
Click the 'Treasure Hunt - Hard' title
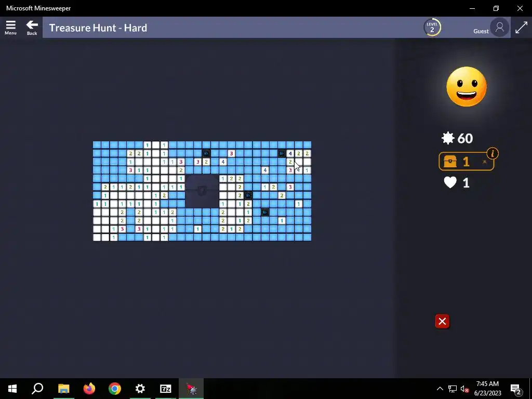(x=98, y=28)
